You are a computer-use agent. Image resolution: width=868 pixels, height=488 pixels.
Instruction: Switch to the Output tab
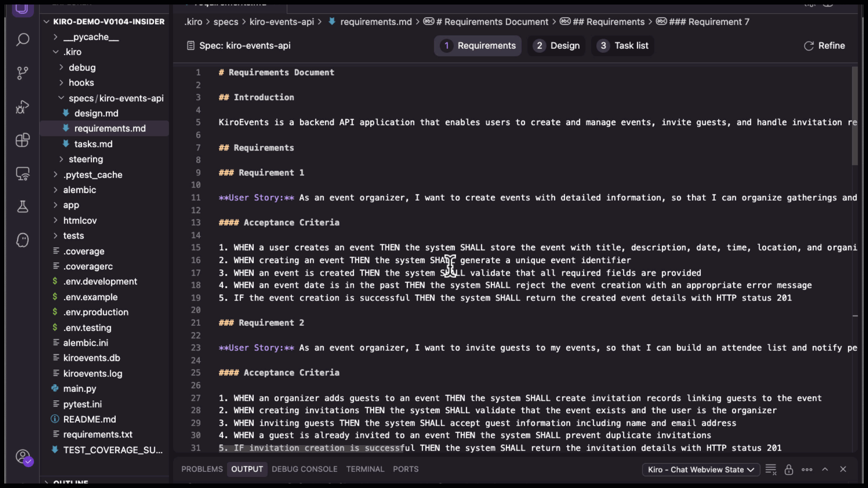pos(247,469)
